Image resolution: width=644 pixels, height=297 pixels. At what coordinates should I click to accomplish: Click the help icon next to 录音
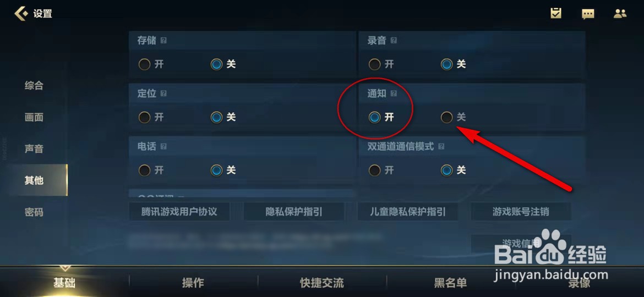(x=394, y=41)
